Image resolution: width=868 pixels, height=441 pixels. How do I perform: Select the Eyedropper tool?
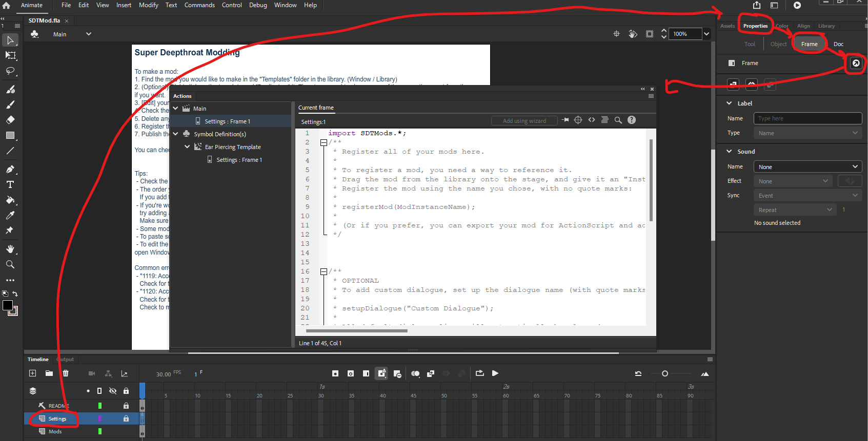pyautogui.click(x=10, y=215)
